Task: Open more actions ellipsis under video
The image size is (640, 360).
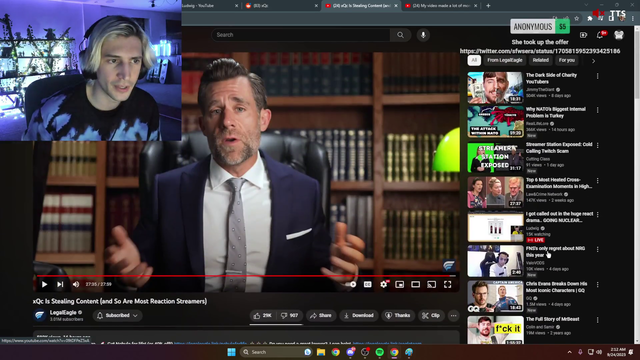Action: tap(453, 316)
